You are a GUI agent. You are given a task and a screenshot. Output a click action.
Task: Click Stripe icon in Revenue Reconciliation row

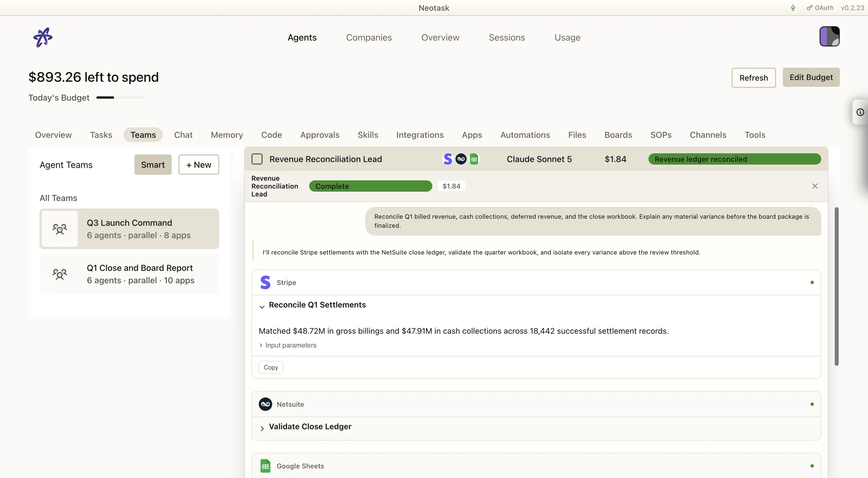[x=448, y=159]
